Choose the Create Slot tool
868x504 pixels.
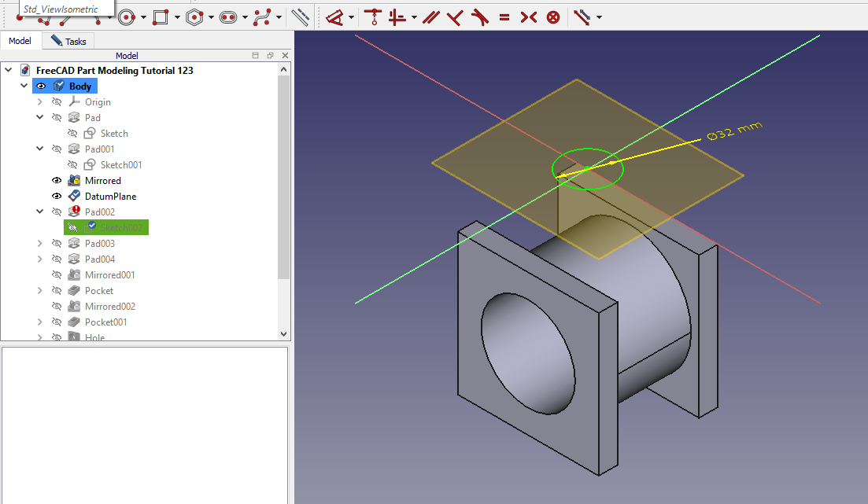(228, 17)
